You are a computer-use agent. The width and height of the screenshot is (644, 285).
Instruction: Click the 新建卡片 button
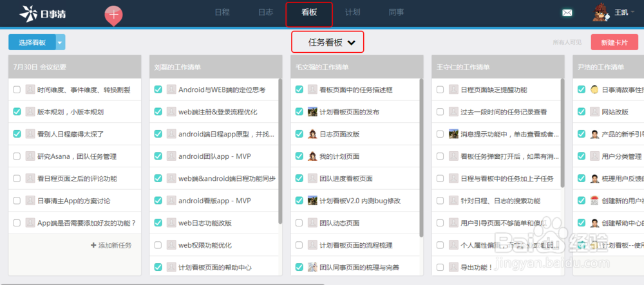614,42
